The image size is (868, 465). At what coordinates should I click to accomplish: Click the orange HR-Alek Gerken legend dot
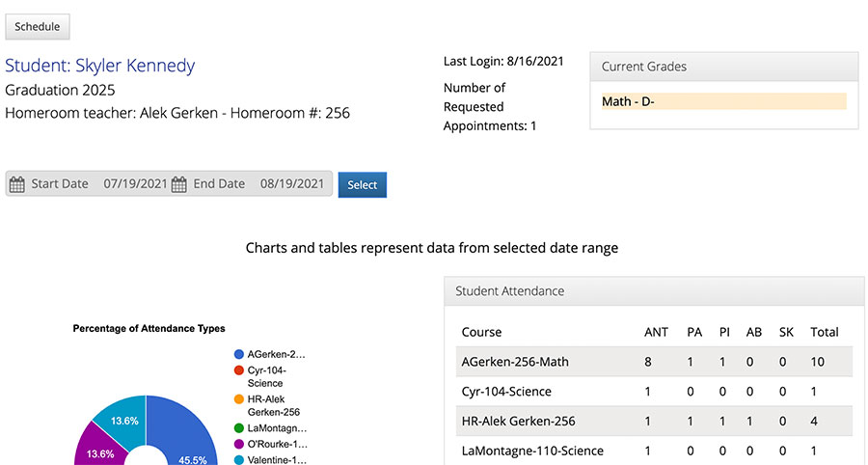tap(239, 399)
